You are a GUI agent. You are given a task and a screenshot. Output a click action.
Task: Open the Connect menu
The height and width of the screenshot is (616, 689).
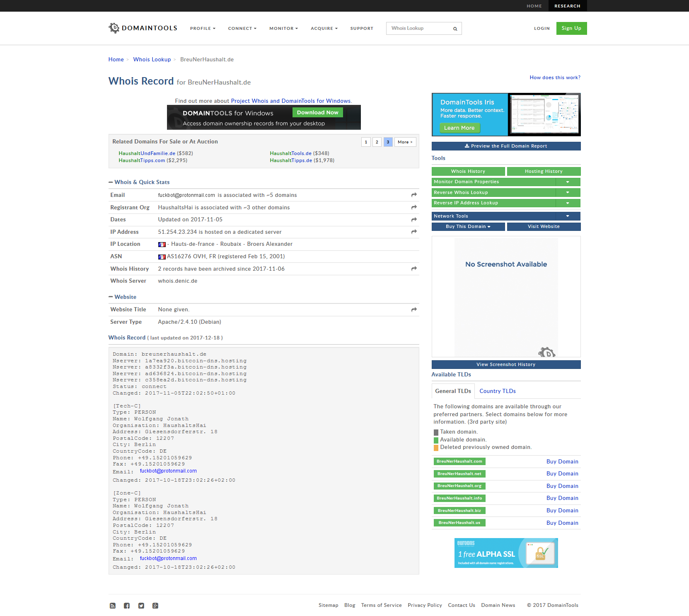coord(242,29)
